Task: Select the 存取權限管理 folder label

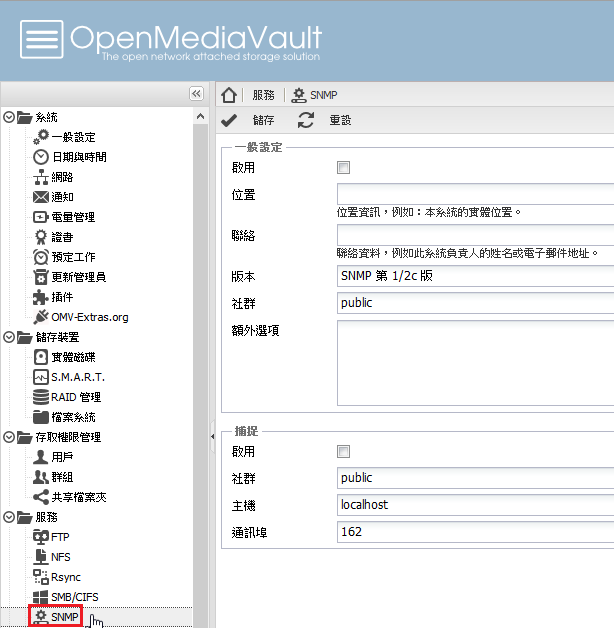Action: pyautogui.click(x=68, y=437)
